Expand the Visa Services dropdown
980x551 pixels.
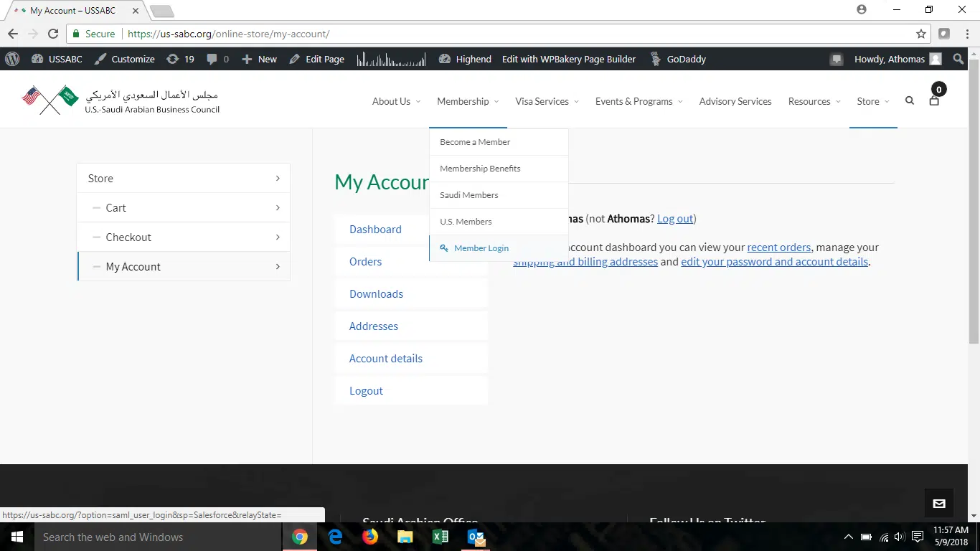coord(547,101)
